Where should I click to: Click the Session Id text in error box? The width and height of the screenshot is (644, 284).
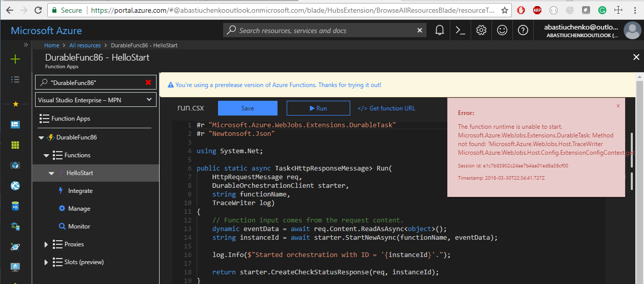[513, 165]
